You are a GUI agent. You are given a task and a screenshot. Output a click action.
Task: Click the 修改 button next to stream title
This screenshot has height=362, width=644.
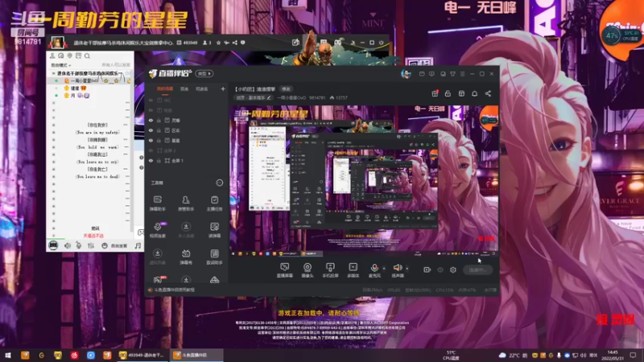click(x=286, y=89)
